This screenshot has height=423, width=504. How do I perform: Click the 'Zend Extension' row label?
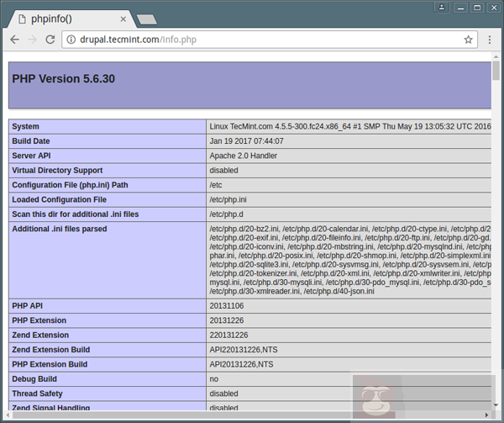(x=40, y=336)
